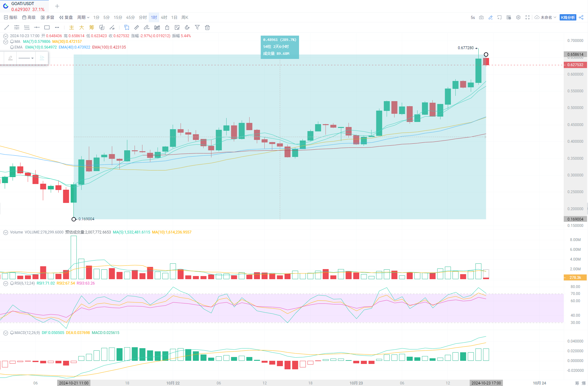Switch to the 5分 timeframe
Image resolution: width=588 pixels, height=386 pixels.
click(x=107, y=17)
